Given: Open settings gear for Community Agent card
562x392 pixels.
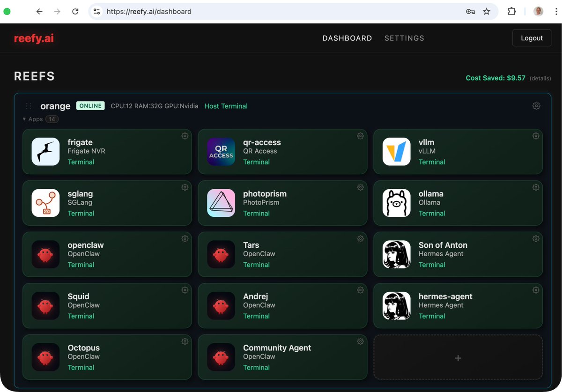Looking at the screenshot, I should 360,341.
